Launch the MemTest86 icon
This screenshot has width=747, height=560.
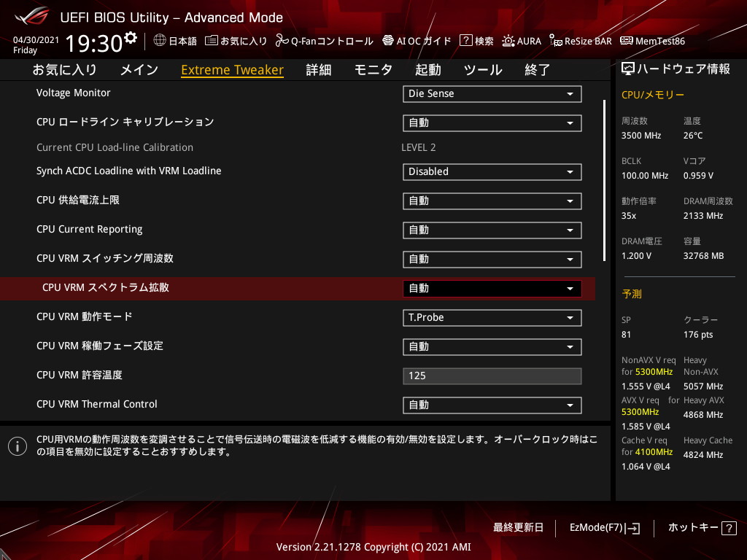(627, 41)
